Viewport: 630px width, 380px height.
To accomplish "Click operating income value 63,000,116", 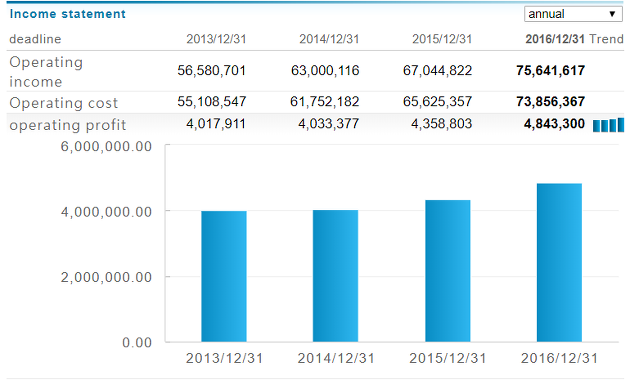I will [325, 71].
